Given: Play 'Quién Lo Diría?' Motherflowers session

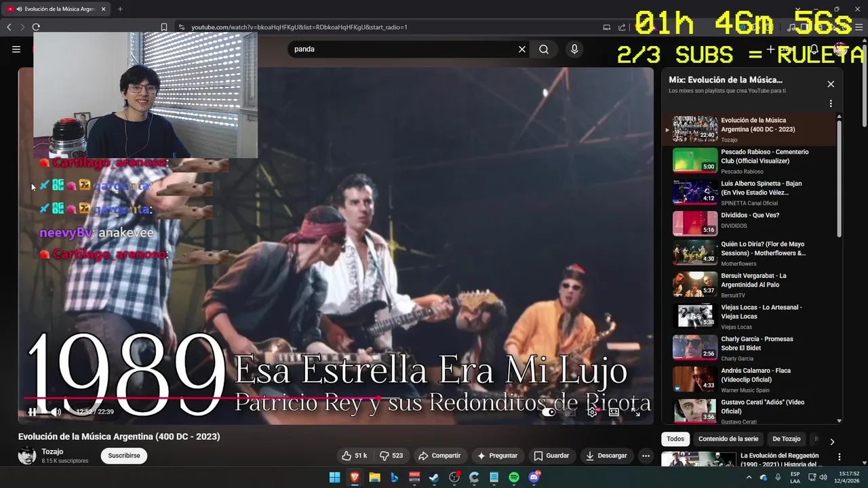Looking at the screenshot, I should (x=749, y=253).
